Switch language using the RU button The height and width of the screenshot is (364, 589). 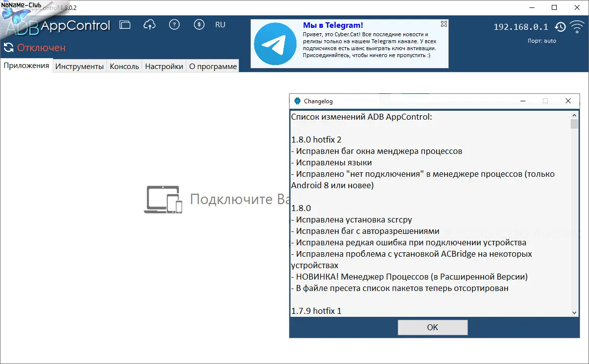[x=220, y=25]
